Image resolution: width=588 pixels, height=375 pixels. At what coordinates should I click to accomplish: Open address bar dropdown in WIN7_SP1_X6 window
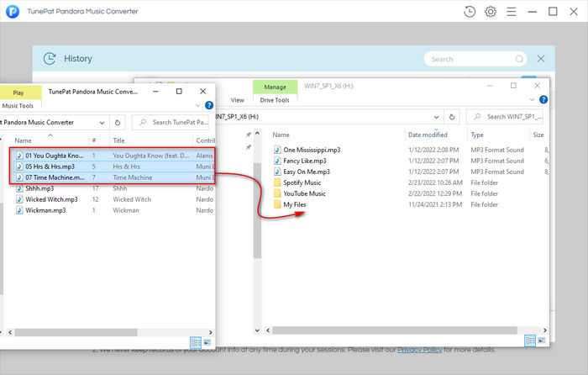tap(436, 117)
